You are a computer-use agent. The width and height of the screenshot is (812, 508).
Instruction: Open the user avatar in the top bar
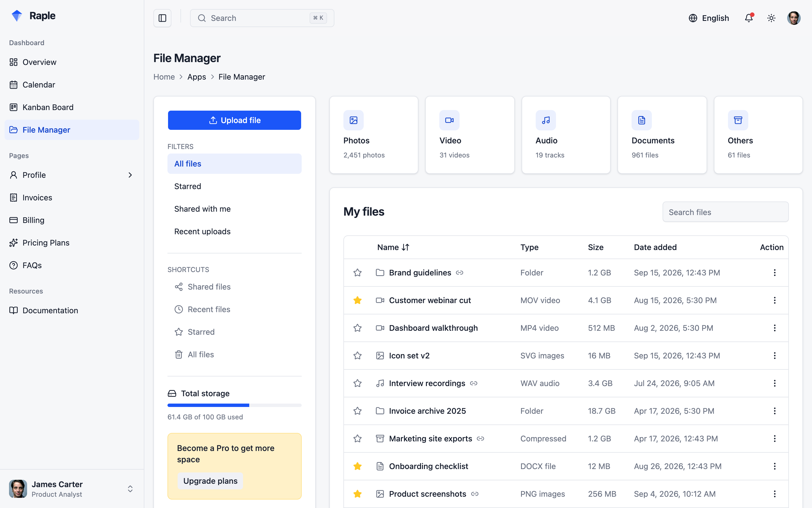point(794,18)
